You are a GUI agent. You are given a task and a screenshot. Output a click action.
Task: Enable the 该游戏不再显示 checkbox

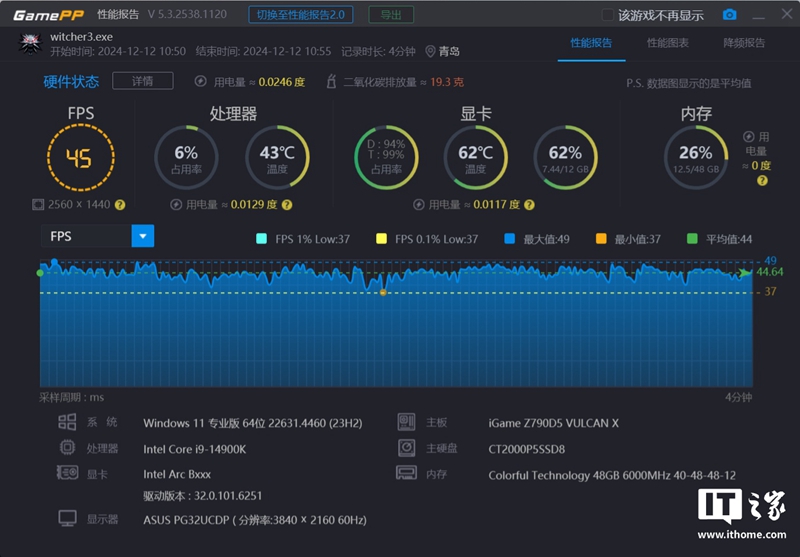(608, 15)
